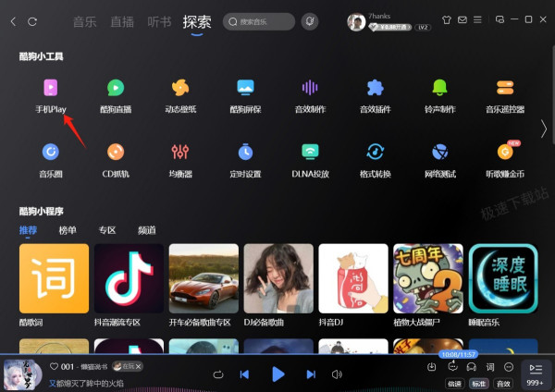
Task: Open the DJ必备歌曲 card
Action: (x=278, y=278)
